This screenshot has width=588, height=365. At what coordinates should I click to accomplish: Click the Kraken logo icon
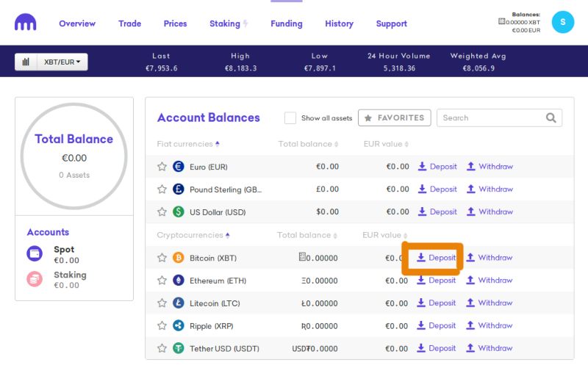pyautogui.click(x=25, y=22)
